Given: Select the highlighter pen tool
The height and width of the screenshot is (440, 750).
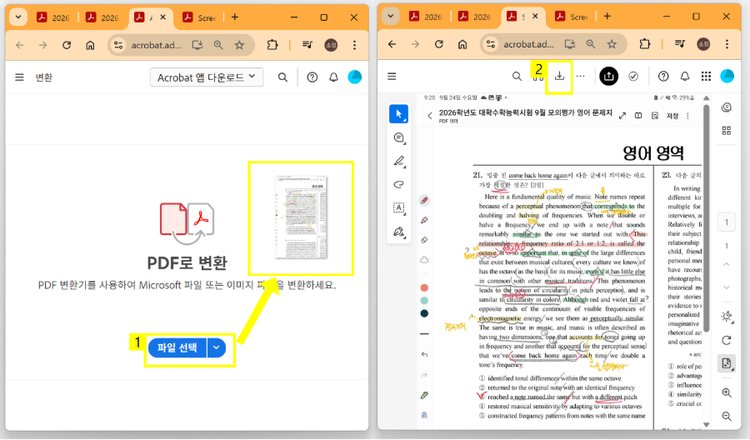Looking at the screenshot, I should [399, 161].
